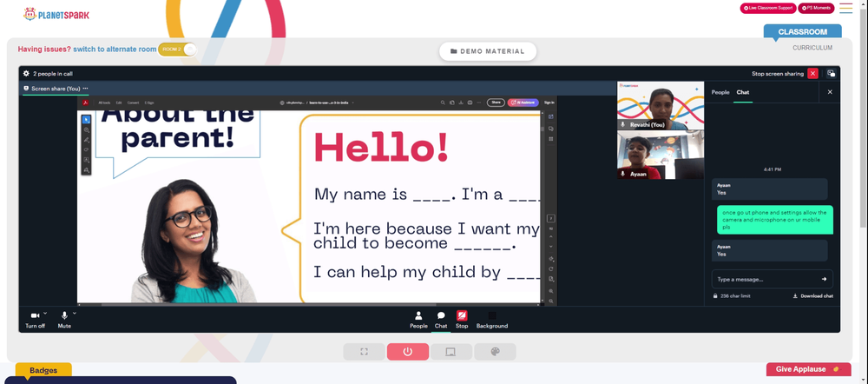Open the People panel from bottom bar

tap(418, 320)
